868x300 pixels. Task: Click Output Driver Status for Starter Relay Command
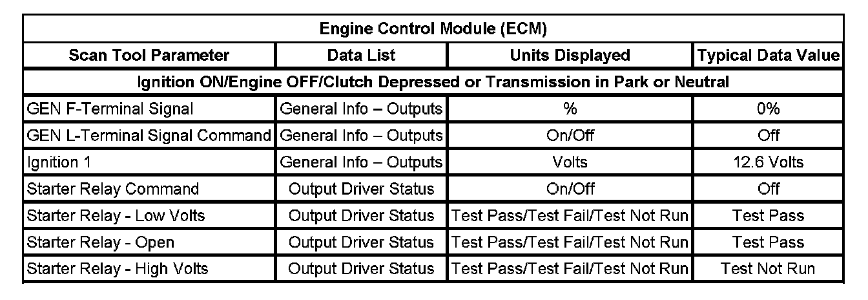361,189
